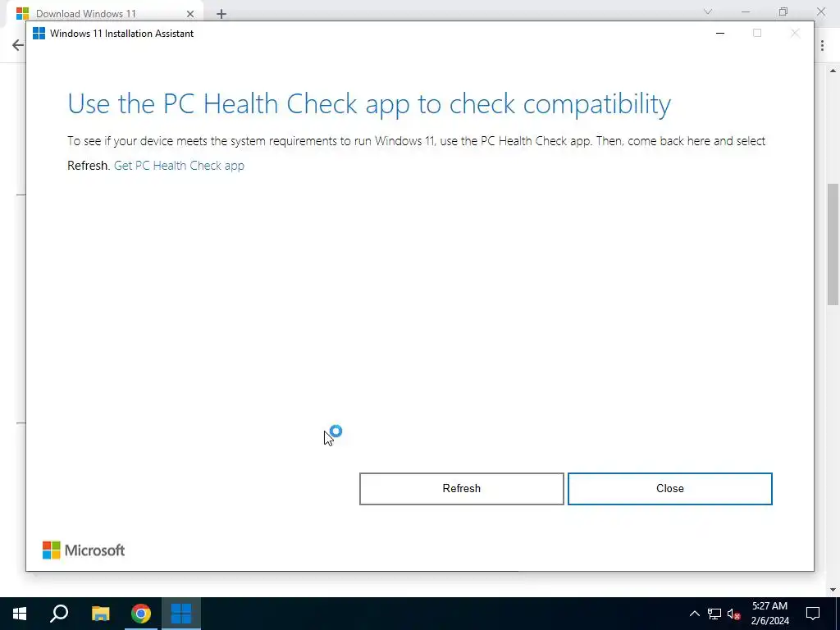This screenshot has height=630, width=840.
Task: Open taskbar Search
Action: 59,614
